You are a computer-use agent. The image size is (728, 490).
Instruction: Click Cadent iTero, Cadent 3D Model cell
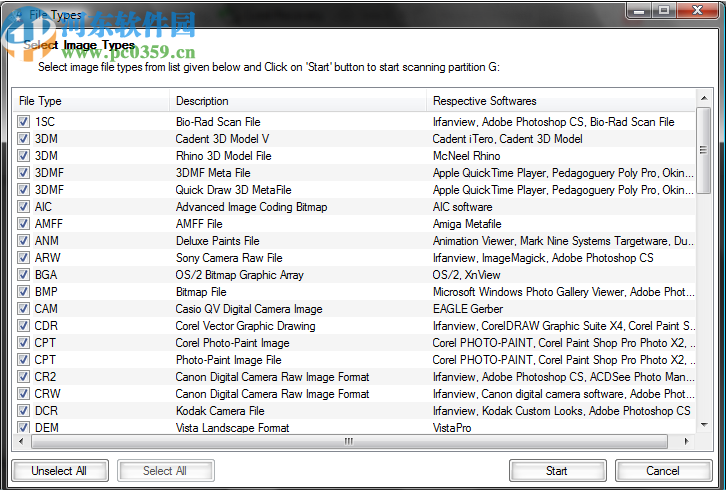(x=507, y=139)
